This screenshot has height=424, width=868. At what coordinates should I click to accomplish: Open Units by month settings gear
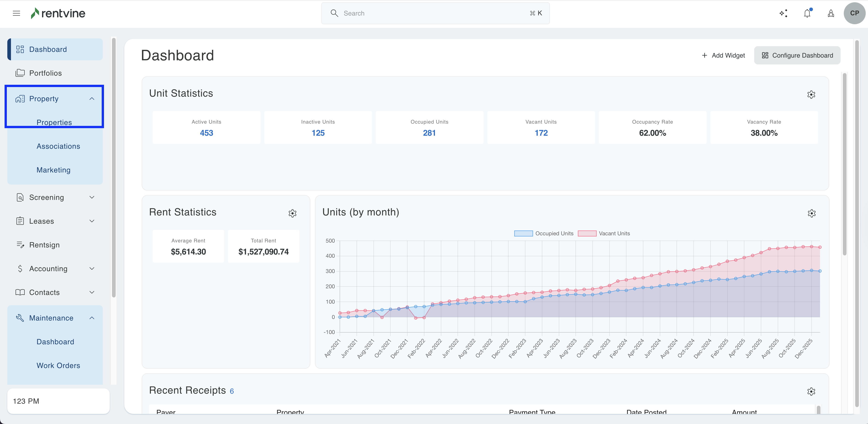click(x=811, y=213)
